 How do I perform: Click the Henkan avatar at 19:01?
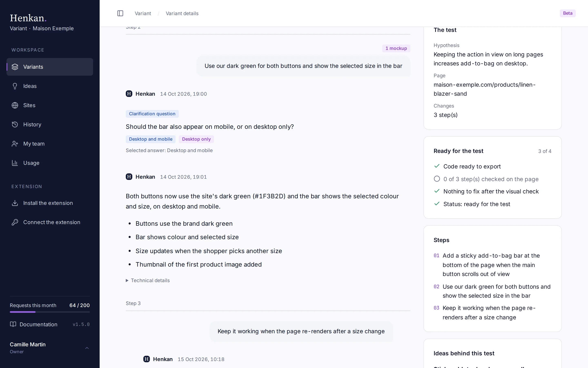[x=129, y=177]
